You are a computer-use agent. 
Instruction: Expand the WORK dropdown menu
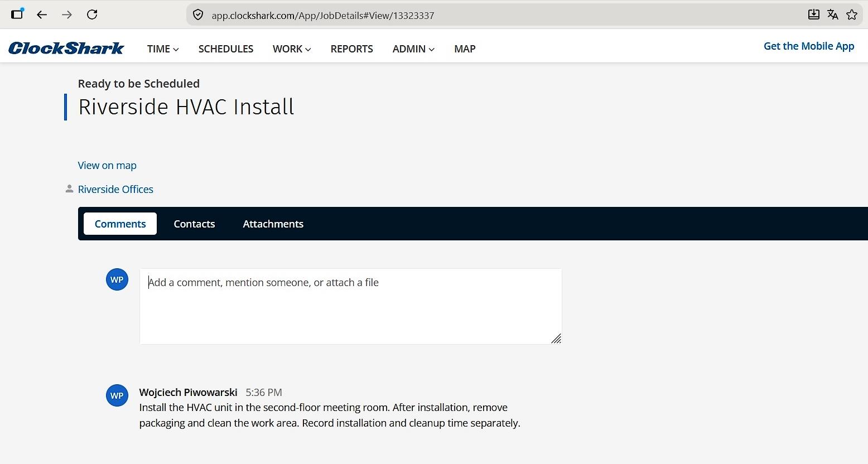[x=292, y=49]
